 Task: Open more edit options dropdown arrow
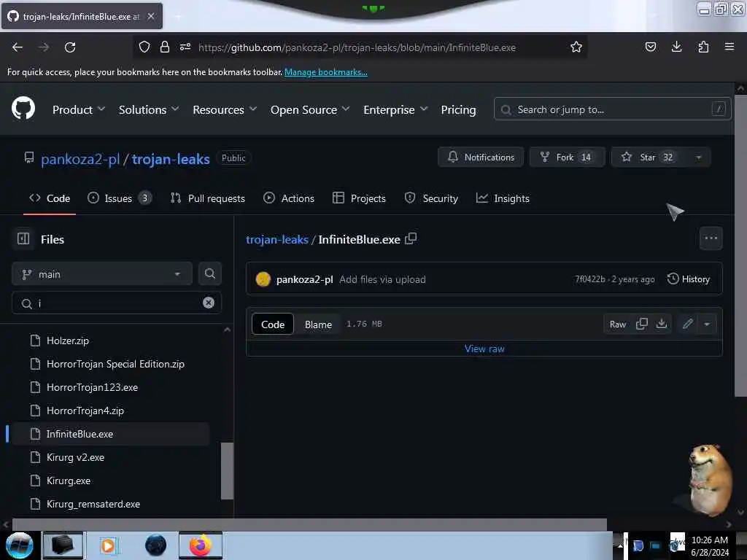pos(707,324)
